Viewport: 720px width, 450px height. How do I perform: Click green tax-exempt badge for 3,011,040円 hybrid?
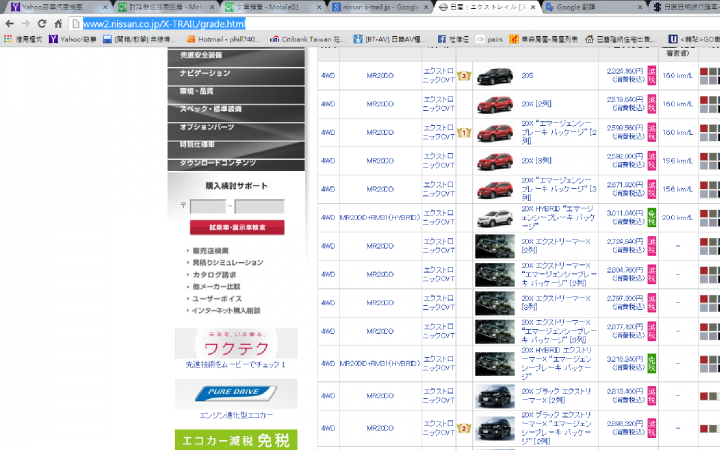652,217
